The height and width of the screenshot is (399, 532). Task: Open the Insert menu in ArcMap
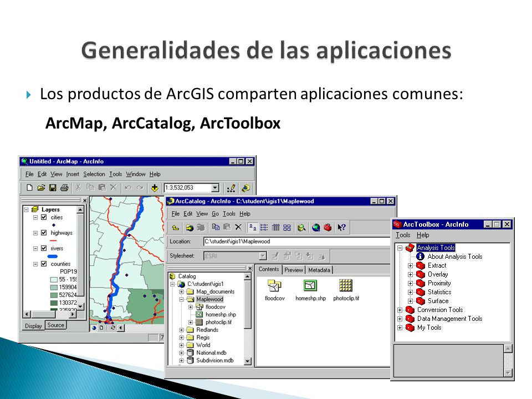(x=73, y=174)
